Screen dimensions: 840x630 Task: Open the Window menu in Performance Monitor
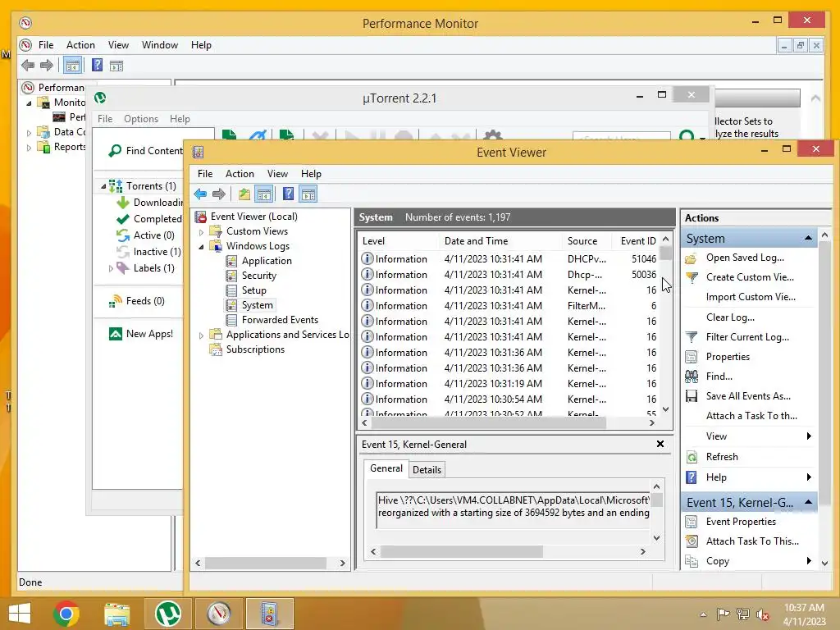(160, 45)
